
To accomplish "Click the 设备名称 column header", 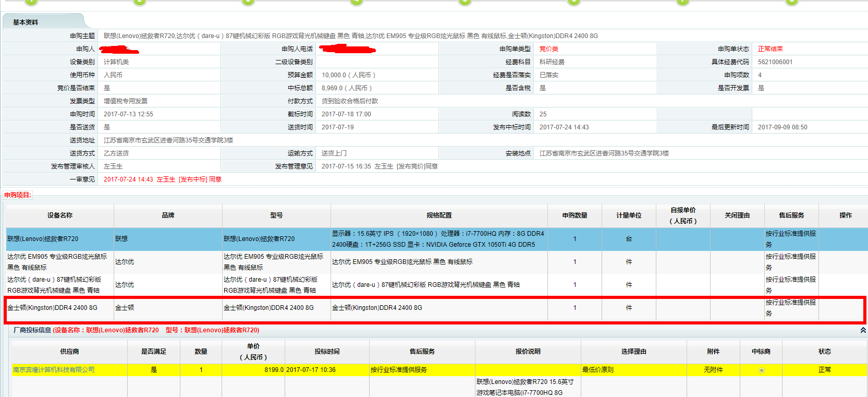I will 60,215.
